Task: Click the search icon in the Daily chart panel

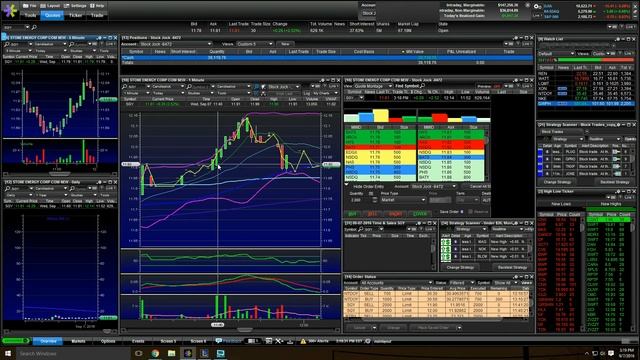Action: pos(7,189)
